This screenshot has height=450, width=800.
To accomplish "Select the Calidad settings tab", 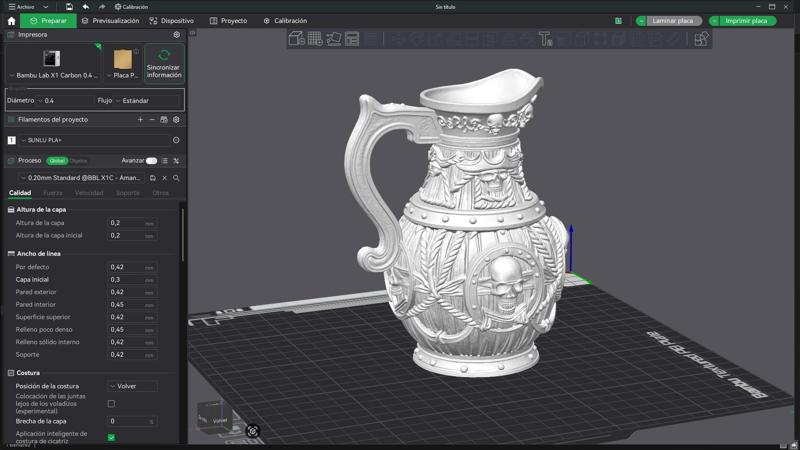I will pyautogui.click(x=20, y=193).
